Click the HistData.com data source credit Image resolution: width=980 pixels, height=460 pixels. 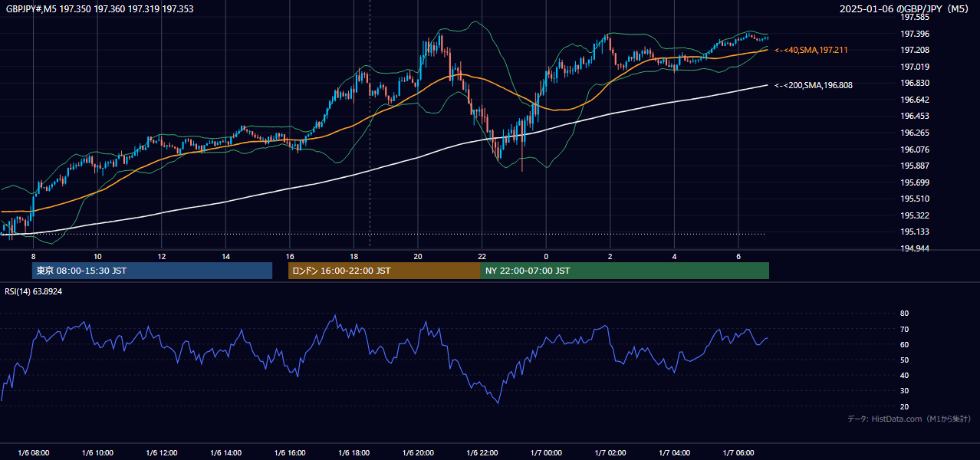(909, 419)
